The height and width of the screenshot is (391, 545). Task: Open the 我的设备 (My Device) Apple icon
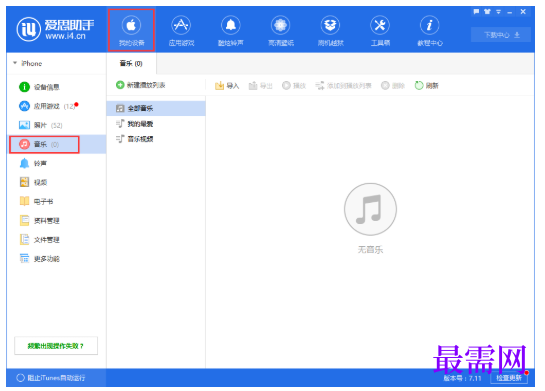pyautogui.click(x=131, y=30)
